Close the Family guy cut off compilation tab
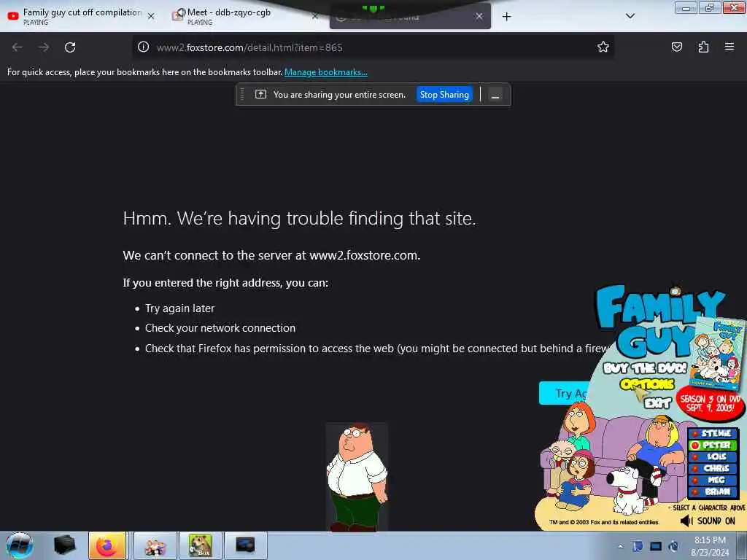The width and height of the screenshot is (747, 560). tap(151, 16)
